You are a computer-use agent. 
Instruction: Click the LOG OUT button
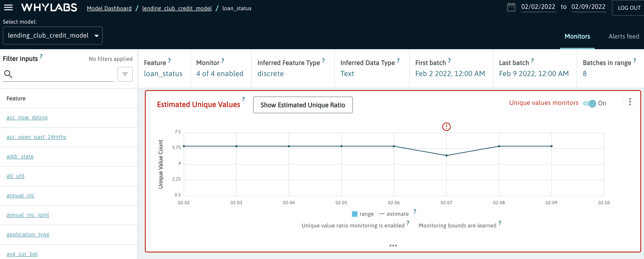(x=628, y=8)
